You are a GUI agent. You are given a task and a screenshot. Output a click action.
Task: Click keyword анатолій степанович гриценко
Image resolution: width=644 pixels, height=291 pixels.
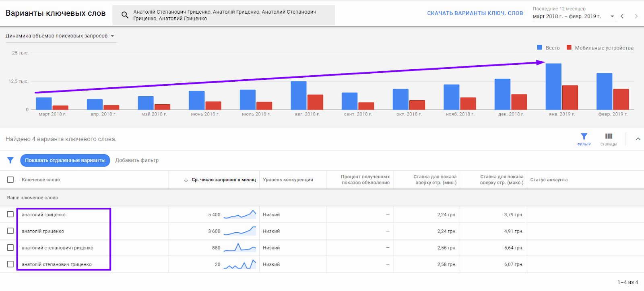pos(57,264)
